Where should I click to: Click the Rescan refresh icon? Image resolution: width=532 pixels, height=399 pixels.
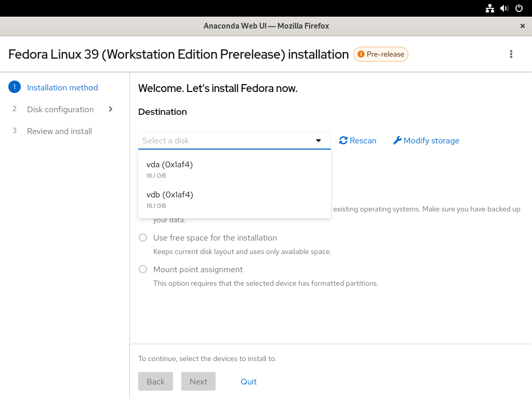343,140
